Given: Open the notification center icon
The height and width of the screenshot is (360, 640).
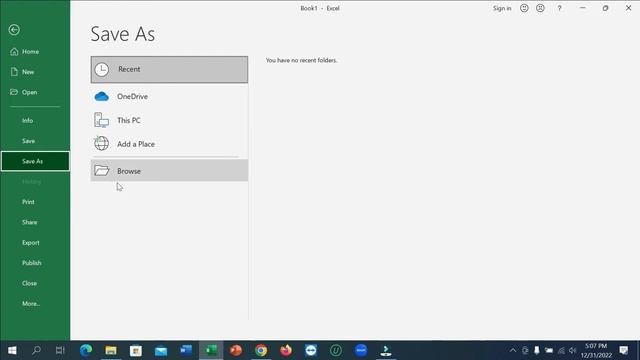Looking at the screenshot, I should click(624, 350).
